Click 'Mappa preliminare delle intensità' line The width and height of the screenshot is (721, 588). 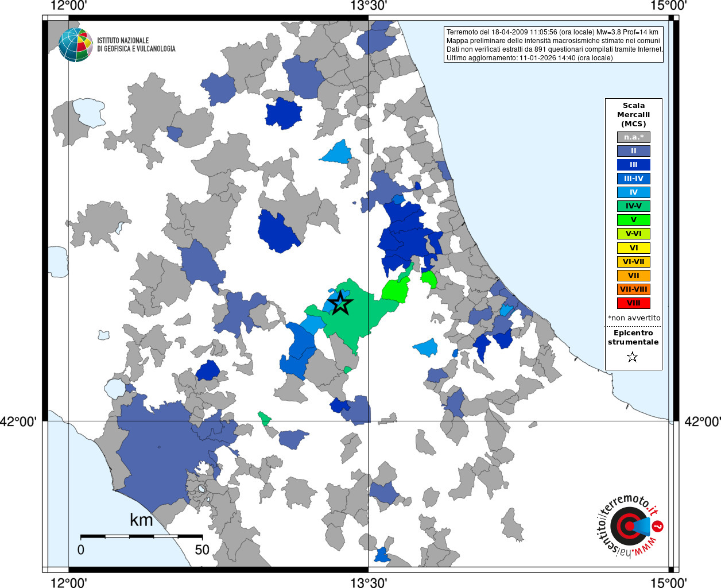[553, 41]
